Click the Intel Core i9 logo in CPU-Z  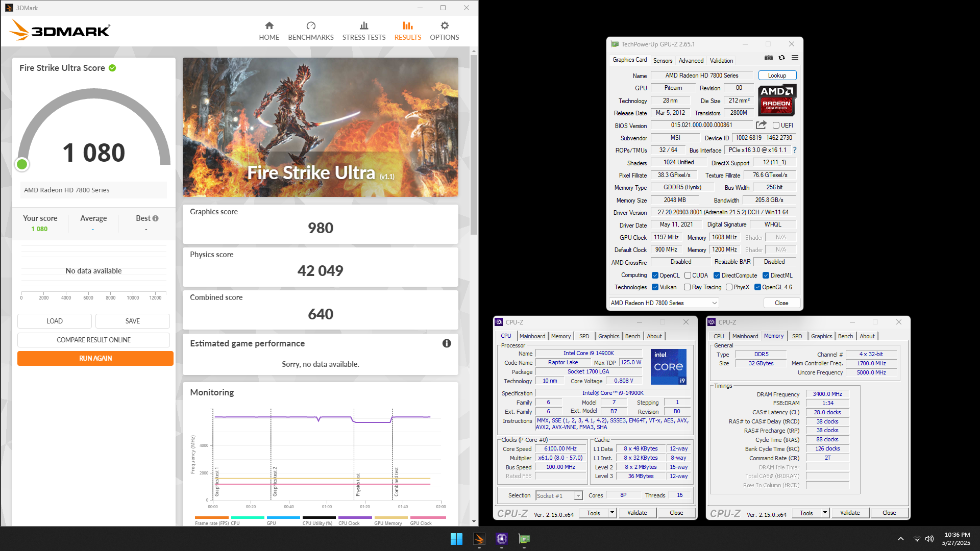coord(668,366)
